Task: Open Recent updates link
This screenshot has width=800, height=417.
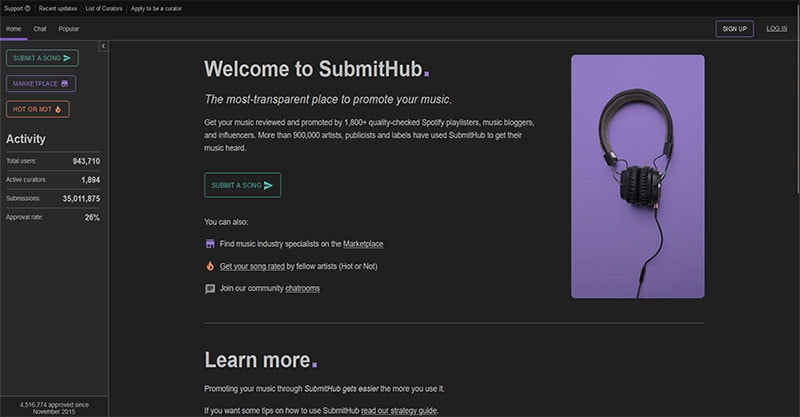Action: [58, 8]
